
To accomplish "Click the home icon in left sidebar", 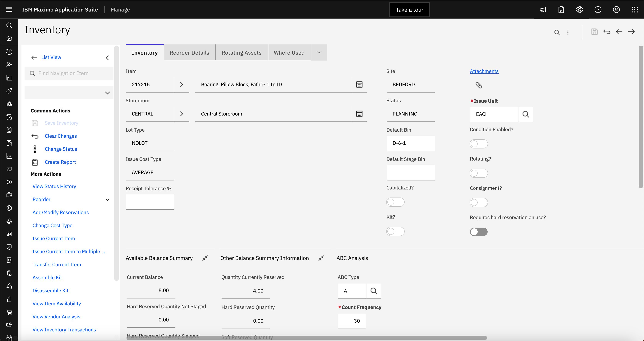I will (x=9, y=38).
